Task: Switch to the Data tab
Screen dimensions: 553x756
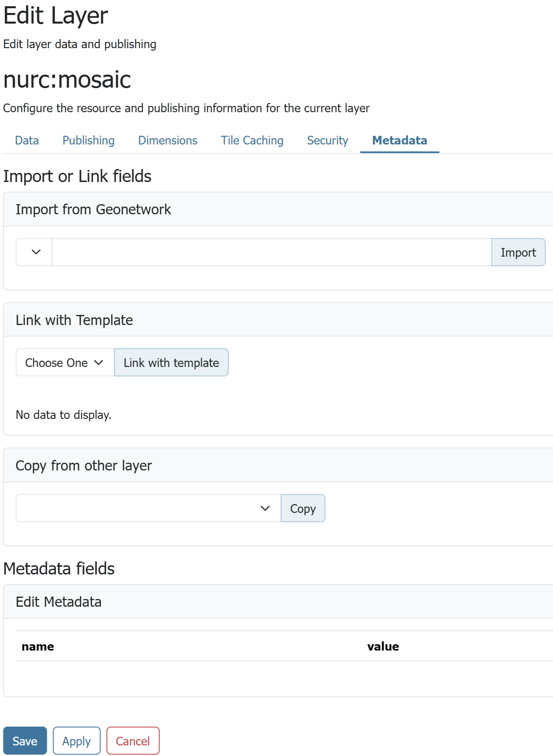Action: point(27,140)
